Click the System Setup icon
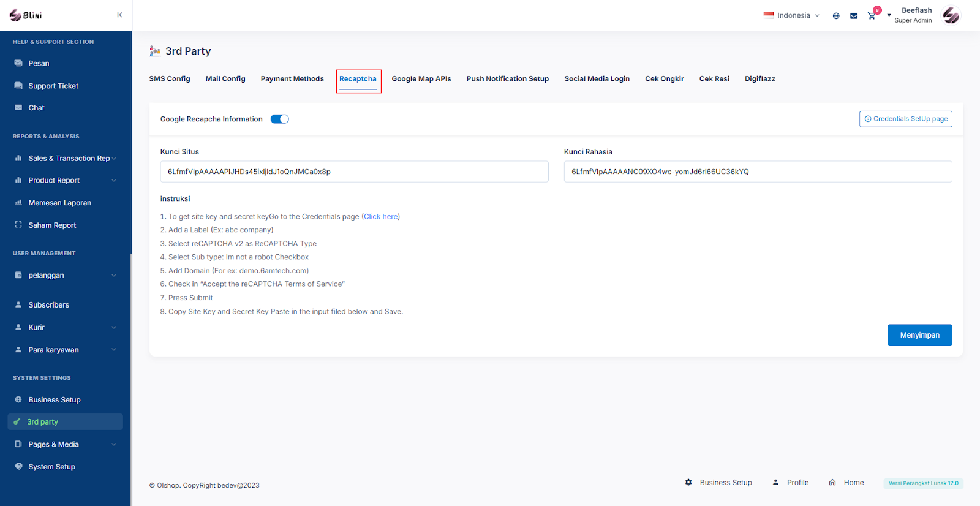 (18, 466)
